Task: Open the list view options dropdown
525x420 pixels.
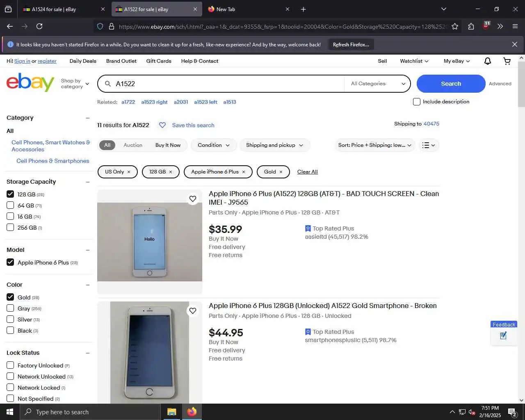Action: click(429, 145)
